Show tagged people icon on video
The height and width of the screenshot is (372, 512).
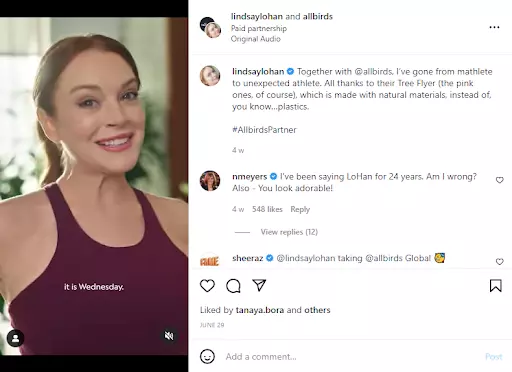pos(15,338)
